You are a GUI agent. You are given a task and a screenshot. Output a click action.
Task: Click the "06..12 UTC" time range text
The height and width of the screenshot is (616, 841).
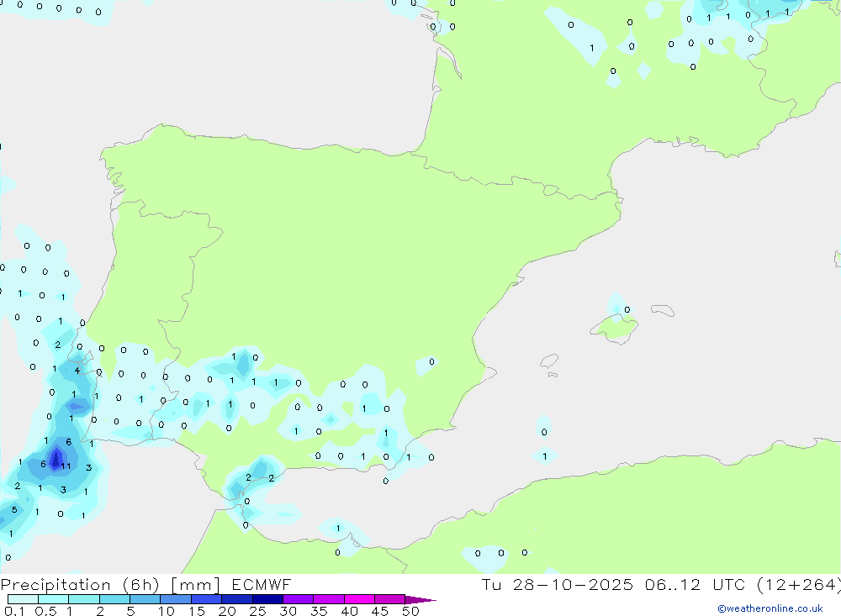[x=696, y=584]
